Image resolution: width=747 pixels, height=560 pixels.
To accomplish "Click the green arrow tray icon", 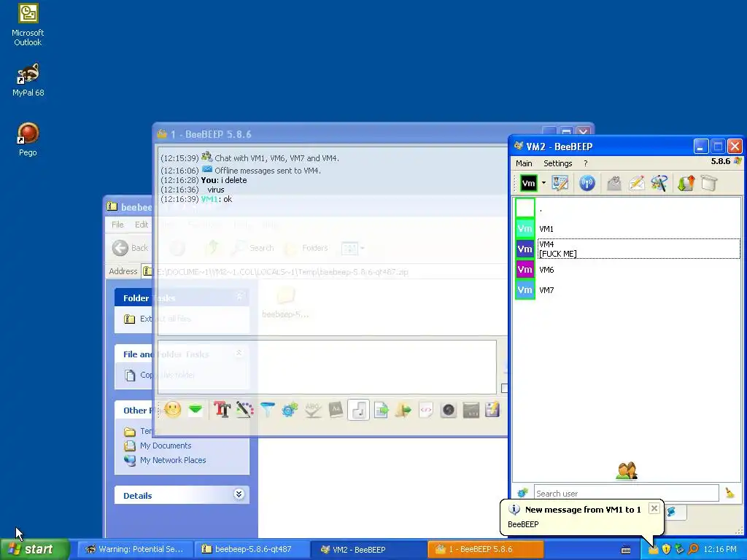I will click(680, 550).
